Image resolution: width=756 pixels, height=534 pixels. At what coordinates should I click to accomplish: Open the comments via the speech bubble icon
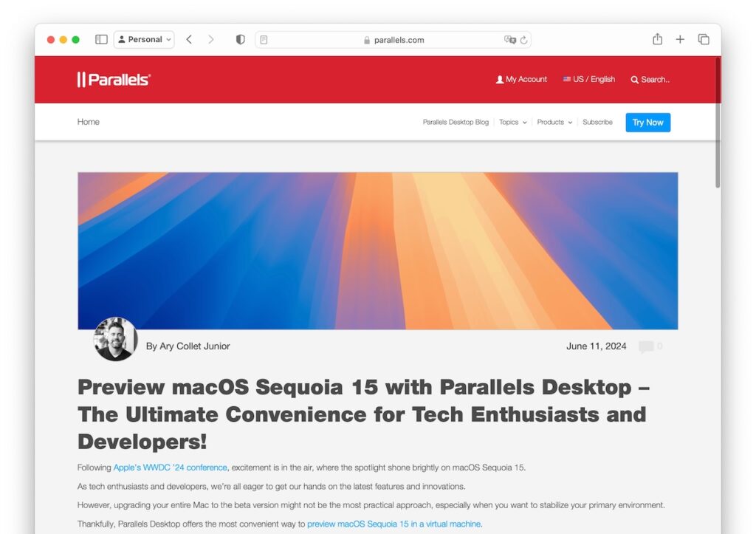(648, 346)
